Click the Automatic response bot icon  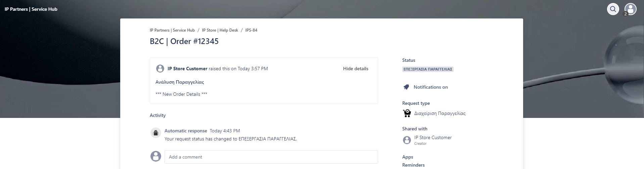[x=155, y=133]
